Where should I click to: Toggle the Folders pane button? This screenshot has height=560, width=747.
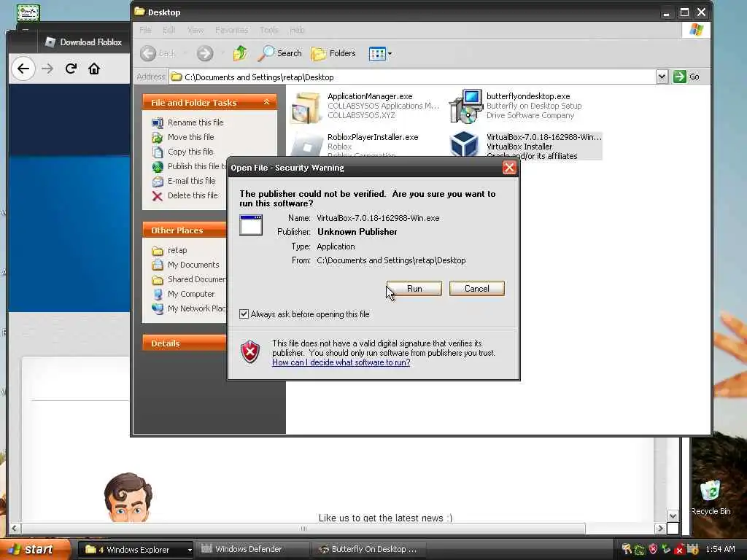(333, 53)
